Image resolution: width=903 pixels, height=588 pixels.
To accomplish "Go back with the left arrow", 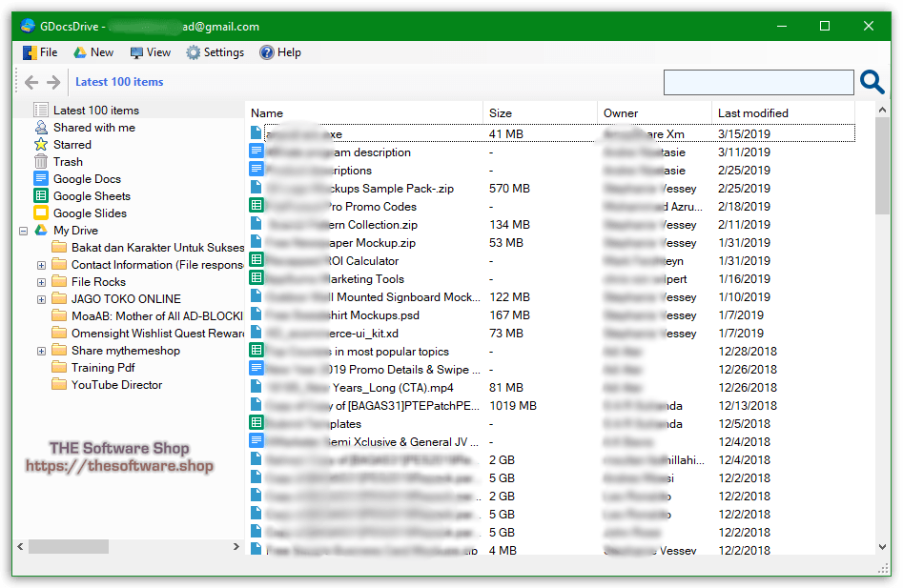I will [31, 82].
